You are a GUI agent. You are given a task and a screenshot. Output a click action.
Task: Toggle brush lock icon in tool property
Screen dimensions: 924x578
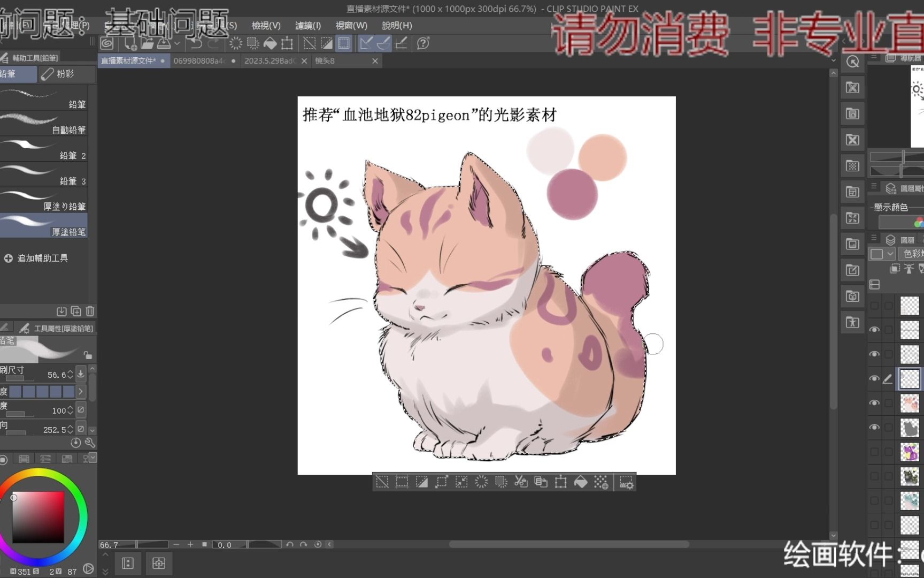[88, 355]
